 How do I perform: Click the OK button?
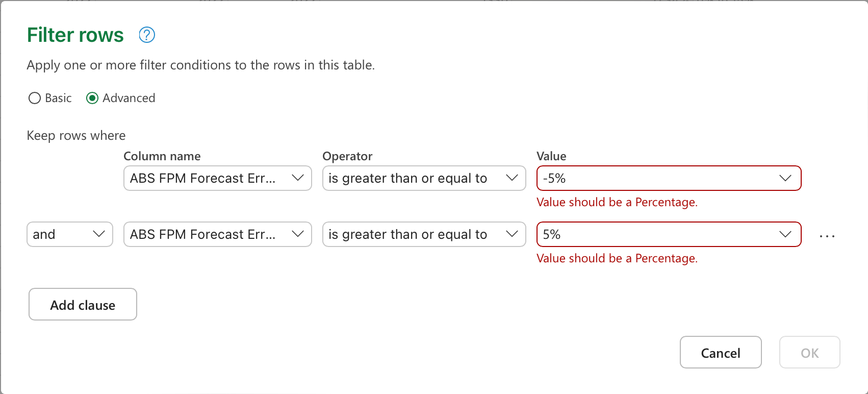tap(809, 353)
